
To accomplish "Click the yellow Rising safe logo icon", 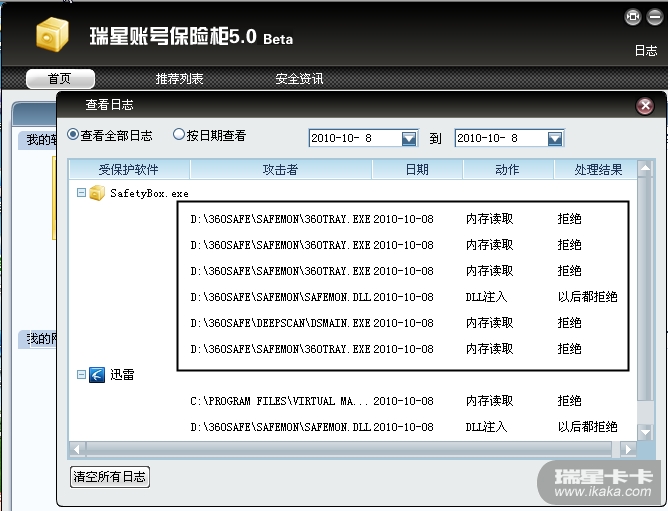I will pyautogui.click(x=52, y=34).
